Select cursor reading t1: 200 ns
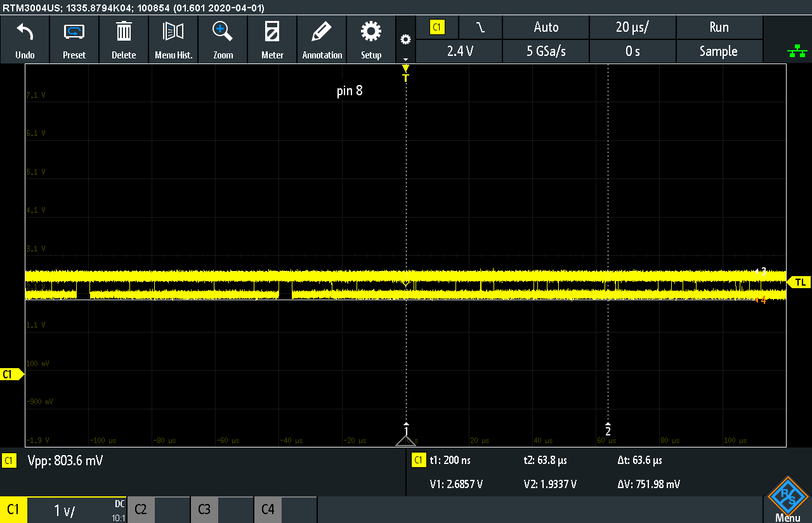This screenshot has width=812, height=523. pos(450,460)
